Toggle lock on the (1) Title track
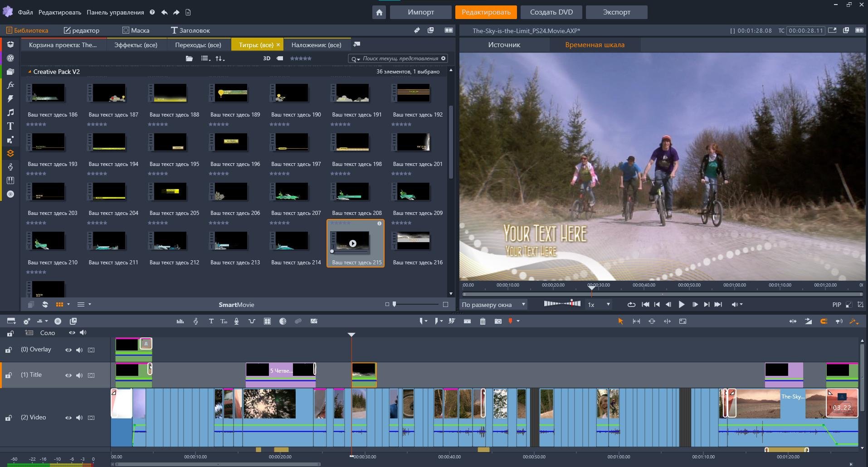 (x=9, y=375)
